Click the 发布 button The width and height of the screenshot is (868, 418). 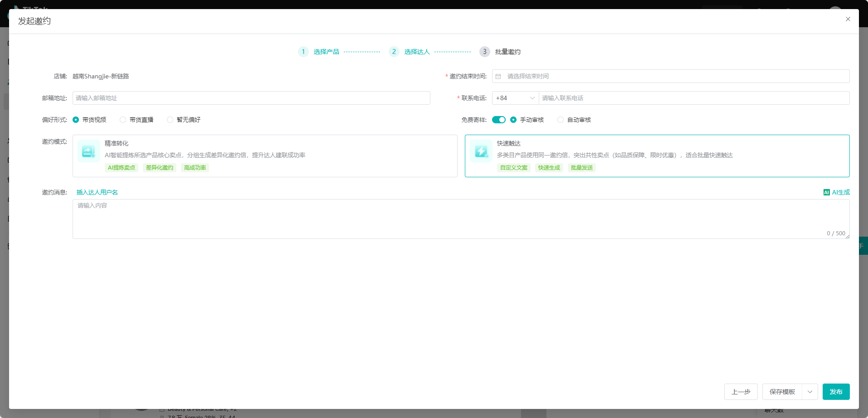tap(836, 392)
